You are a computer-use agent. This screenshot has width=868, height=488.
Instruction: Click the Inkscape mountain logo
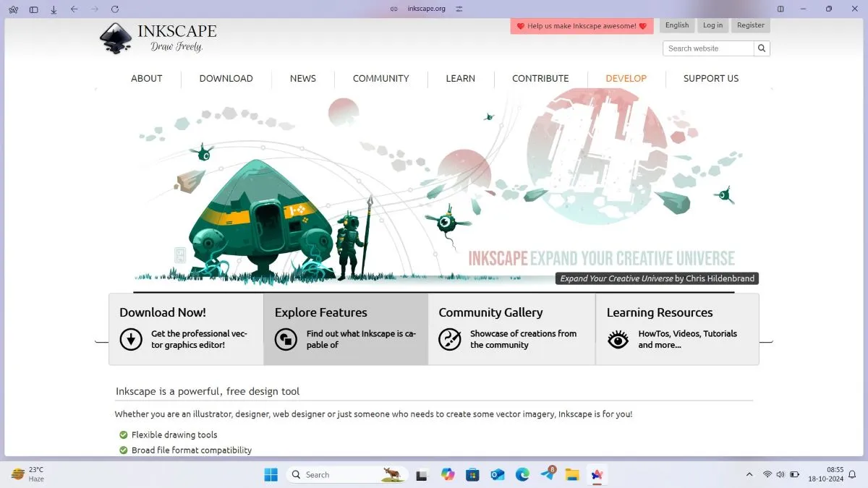pos(115,38)
